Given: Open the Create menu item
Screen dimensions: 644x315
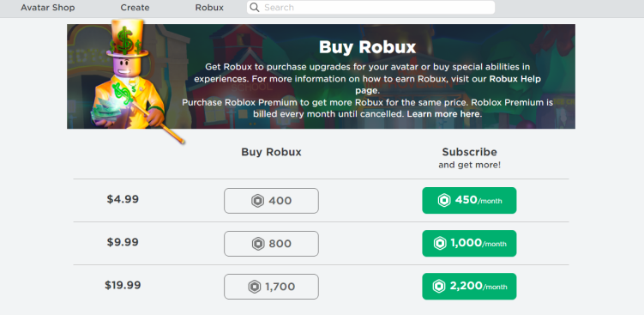Looking at the screenshot, I should coord(135,8).
